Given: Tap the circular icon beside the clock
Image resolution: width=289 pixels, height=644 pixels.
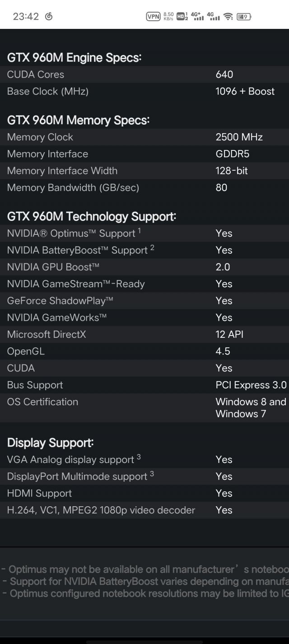Looking at the screenshot, I should 49,17.
